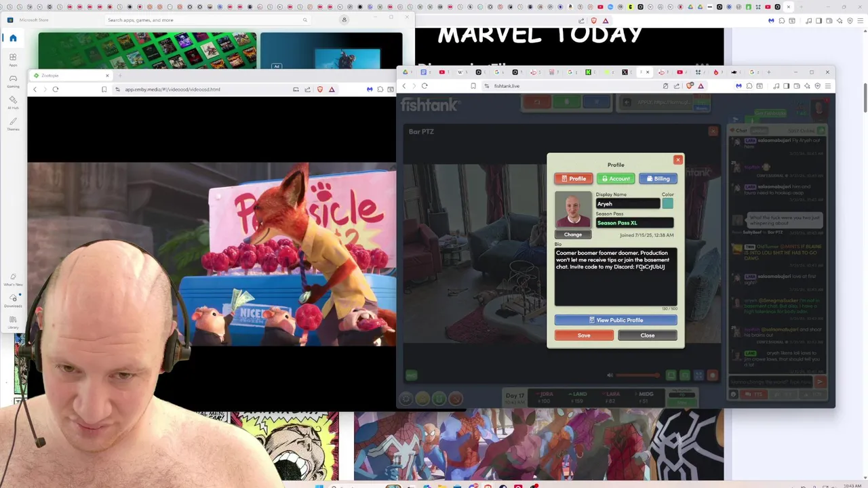The width and height of the screenshot is (868, 488).
Task: Open the Microsoft Store Home icon
Action: click(x=13, y=38)
